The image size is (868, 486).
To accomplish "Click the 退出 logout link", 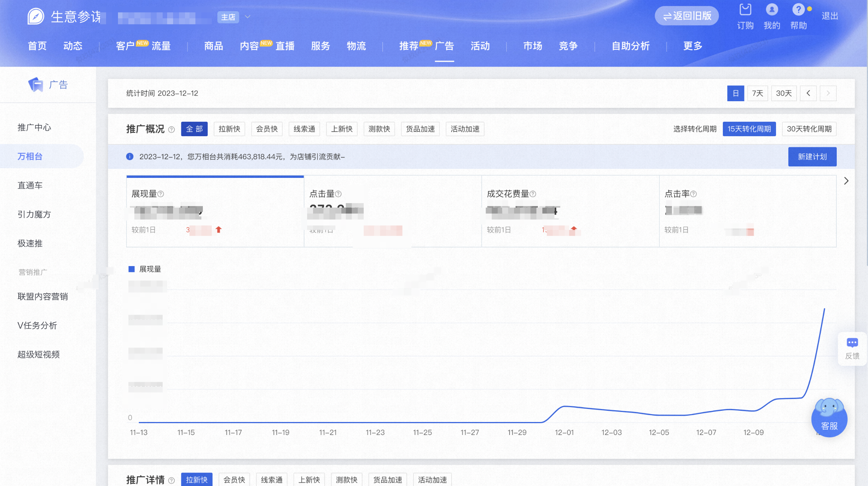I will pos(830,16).
